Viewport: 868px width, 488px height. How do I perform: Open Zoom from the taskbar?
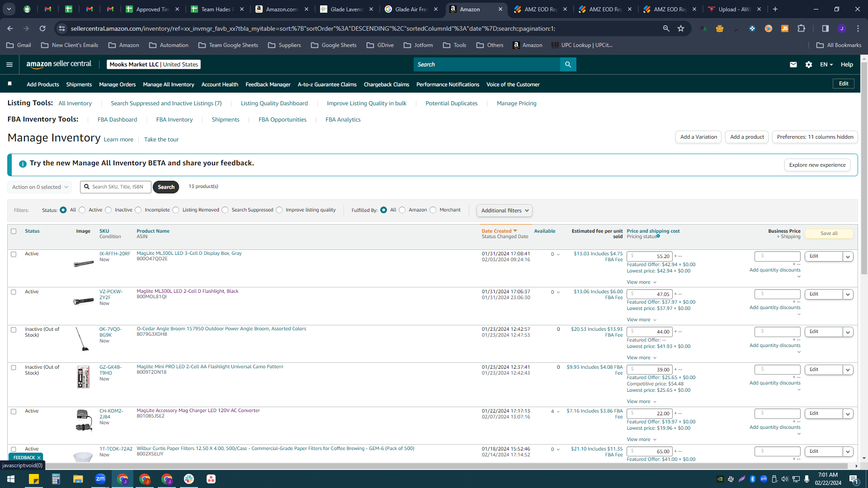(x=100, y=479)
